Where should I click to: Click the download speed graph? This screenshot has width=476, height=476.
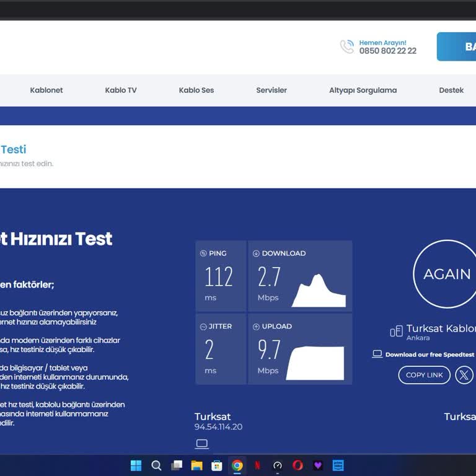tap(319, 290)
